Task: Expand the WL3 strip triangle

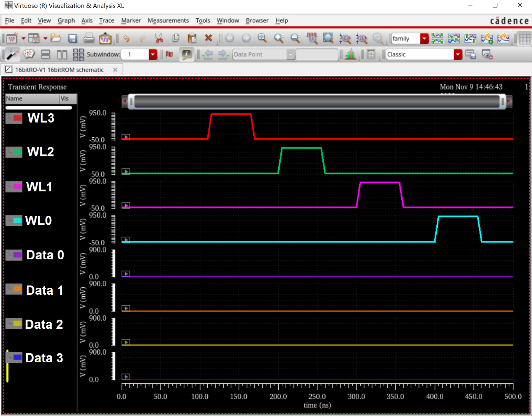Action: (x=126, y=137)
